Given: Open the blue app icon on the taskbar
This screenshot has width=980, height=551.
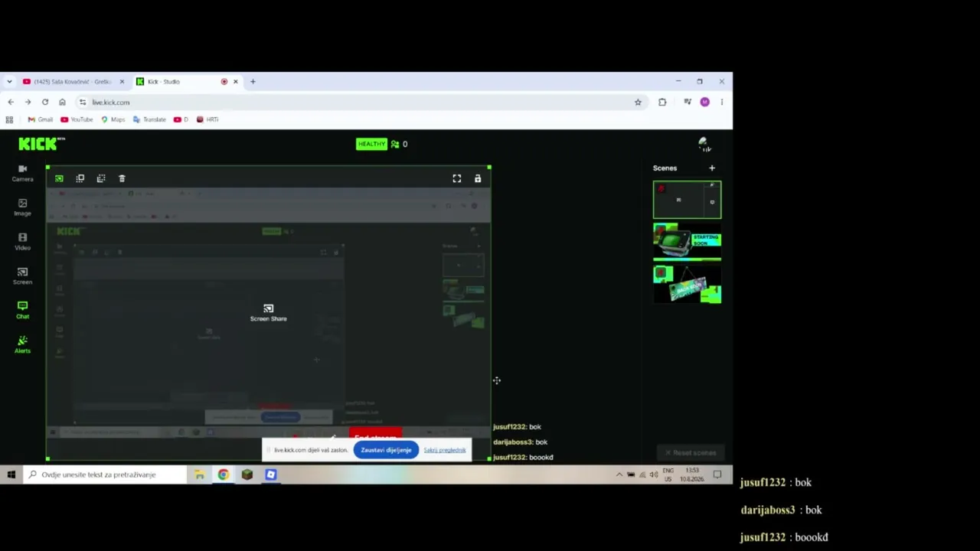Looking at the screenshot, I should 270,474.
